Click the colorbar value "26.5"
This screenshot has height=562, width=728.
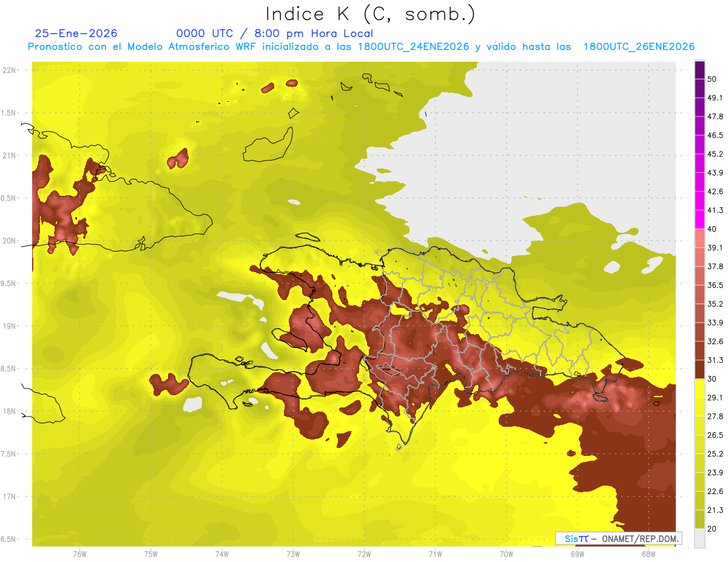[715, 435]
